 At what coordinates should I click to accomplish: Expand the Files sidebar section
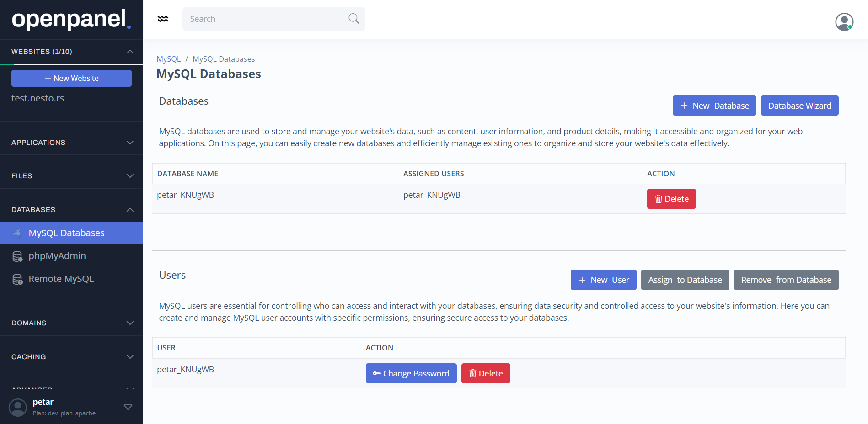click(x=72, y=176)
